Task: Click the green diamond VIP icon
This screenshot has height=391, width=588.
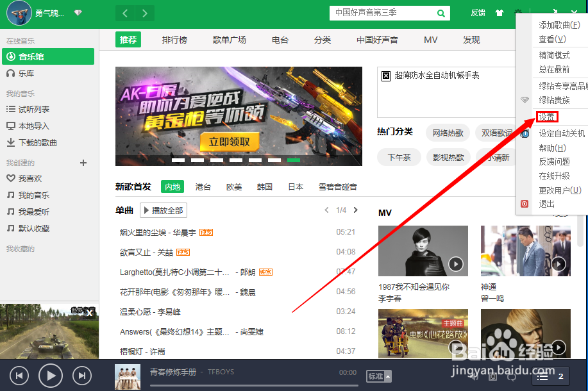Action: point(78,13)
